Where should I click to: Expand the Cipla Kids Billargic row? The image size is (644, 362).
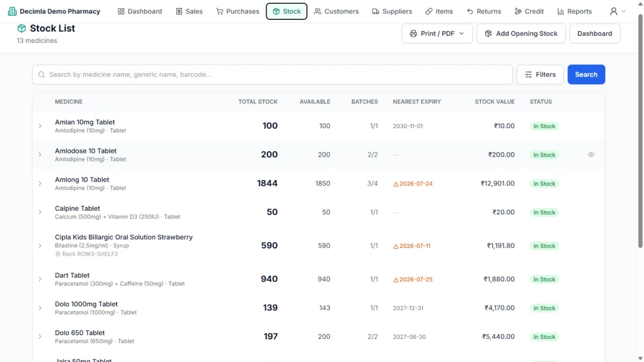pyautogui.click(x=40, y=246)
